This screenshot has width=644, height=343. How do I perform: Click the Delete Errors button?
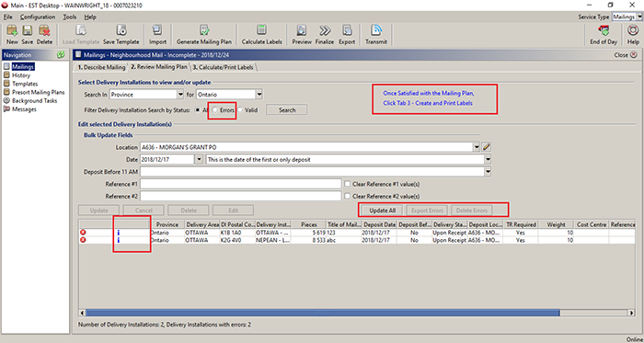click(x=471, y=211)
